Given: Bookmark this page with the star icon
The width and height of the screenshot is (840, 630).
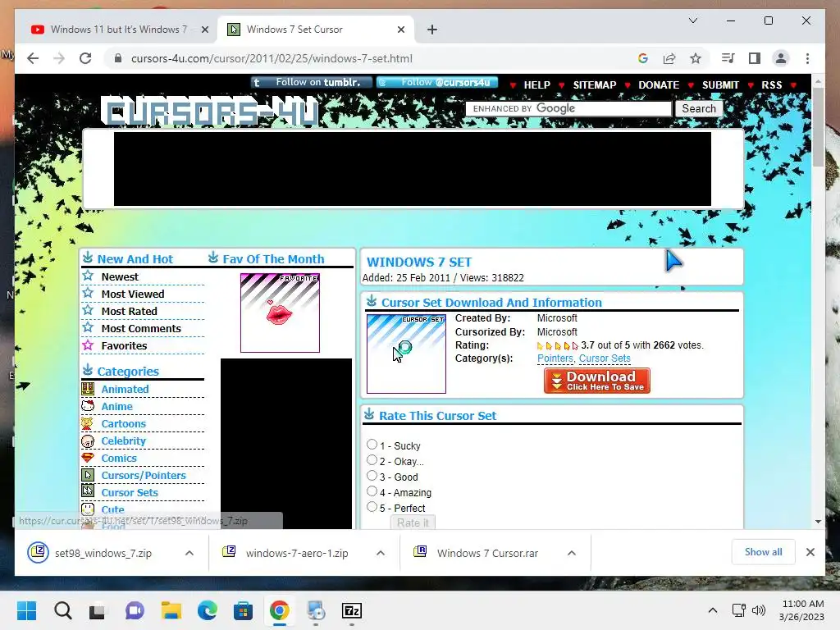Looking at the screenshot, I should 696,58.
